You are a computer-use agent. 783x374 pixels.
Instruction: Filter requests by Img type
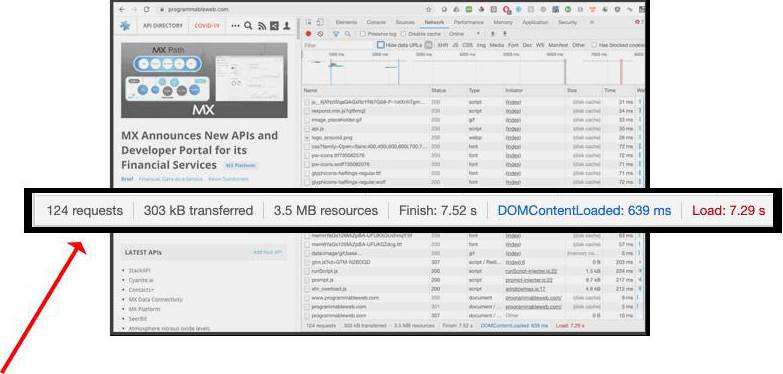pos(481,45)
